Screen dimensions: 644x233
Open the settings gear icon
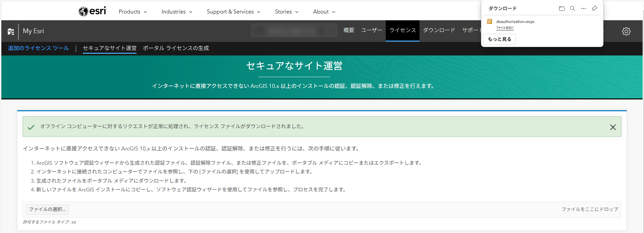click(x=626, y=31)
